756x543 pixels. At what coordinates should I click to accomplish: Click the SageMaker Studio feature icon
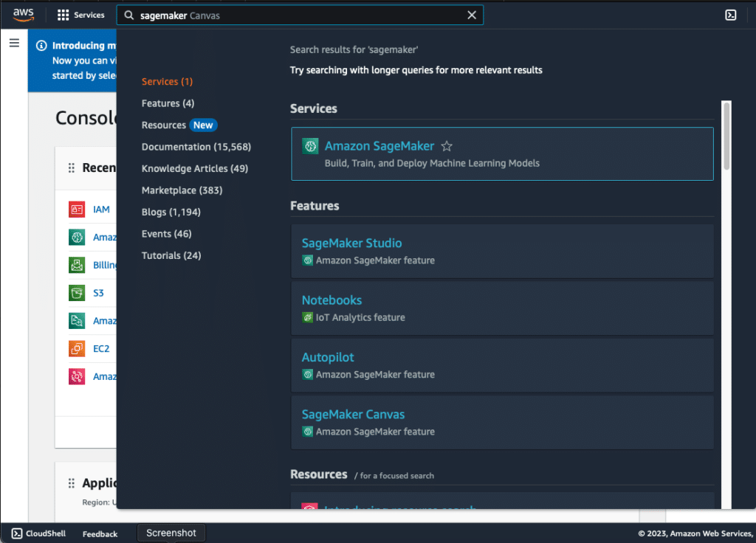(x=308, y=260)
